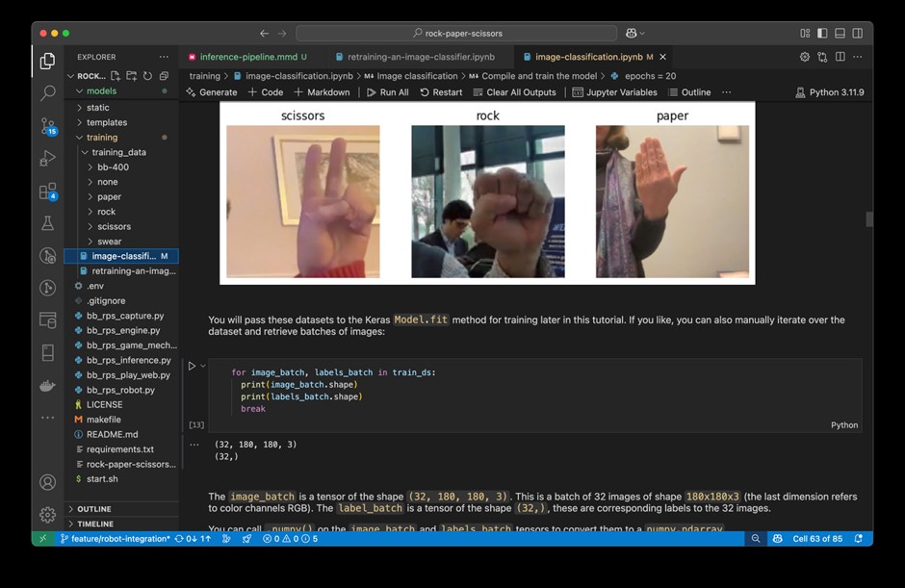The image size is (905, 588).
Task: Toggle the bottom panel visibility
Action: click(840, 34)
